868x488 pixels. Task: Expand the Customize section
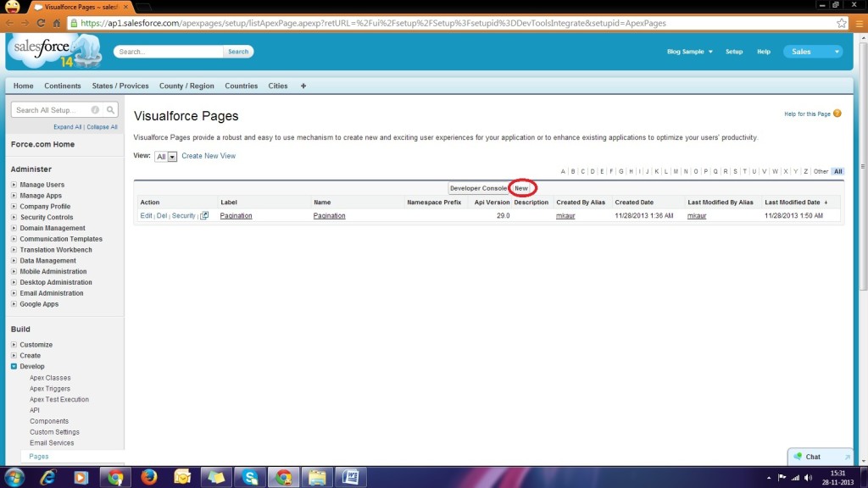point(14,344)
